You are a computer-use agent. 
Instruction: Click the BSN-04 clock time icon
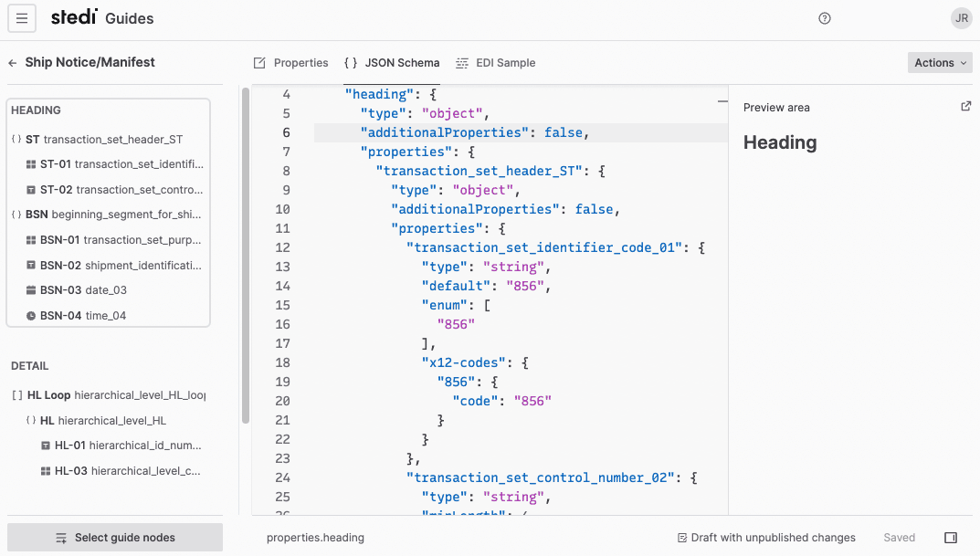pos(31,316)
